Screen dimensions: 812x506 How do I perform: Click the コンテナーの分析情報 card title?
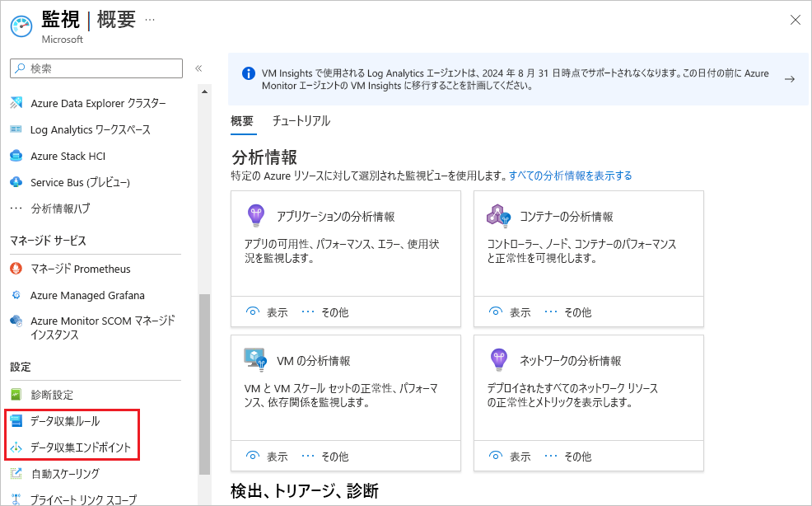(x=567, y=217)
